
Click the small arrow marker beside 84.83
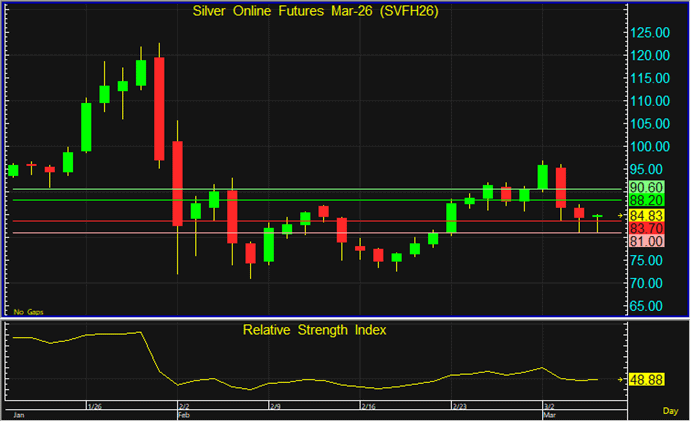(x=621, y=215)
